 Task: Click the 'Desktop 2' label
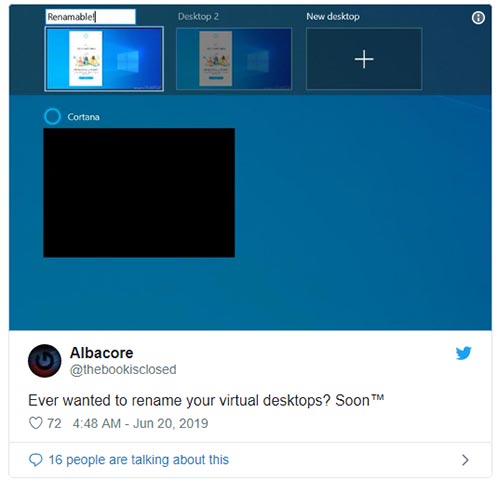198,17
